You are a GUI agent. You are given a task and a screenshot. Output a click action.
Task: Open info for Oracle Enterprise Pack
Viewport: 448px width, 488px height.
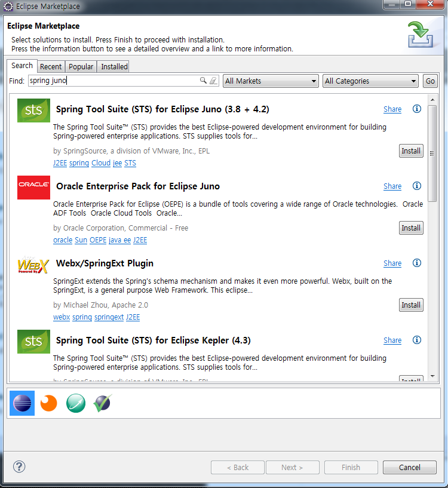point(417,186)
